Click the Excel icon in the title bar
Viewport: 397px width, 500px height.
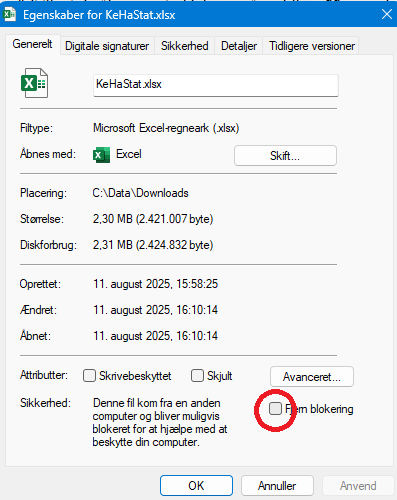(x=9, y=14)
